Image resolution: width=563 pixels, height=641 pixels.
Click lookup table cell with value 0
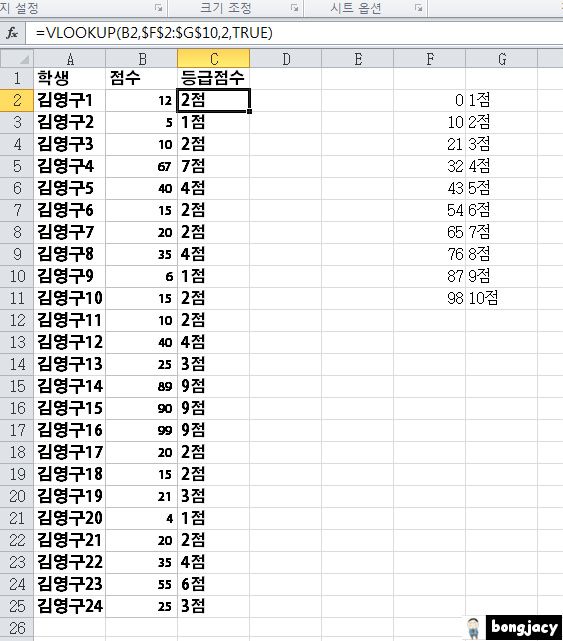430,100
